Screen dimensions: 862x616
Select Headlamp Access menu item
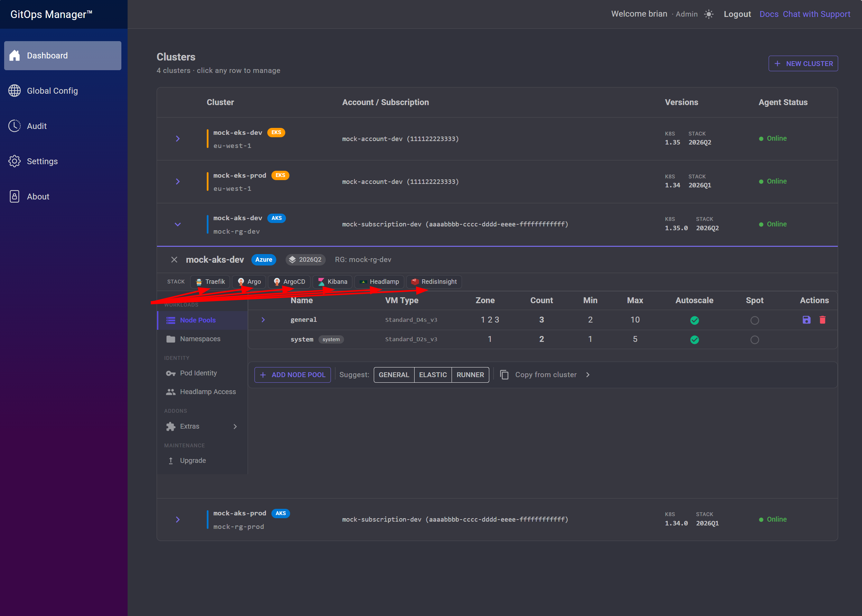tap(202, 392)
